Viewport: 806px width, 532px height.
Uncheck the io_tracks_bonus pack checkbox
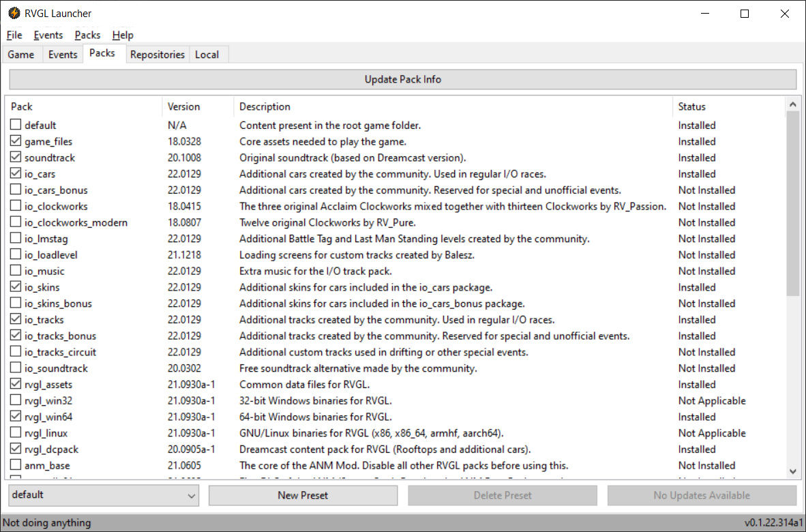[16, 335]
